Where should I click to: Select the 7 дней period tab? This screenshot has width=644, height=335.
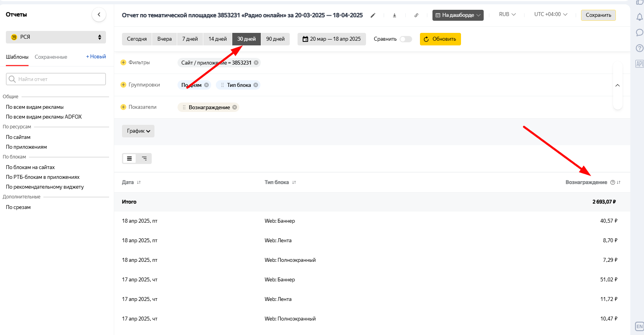click(x=190, y=39)
